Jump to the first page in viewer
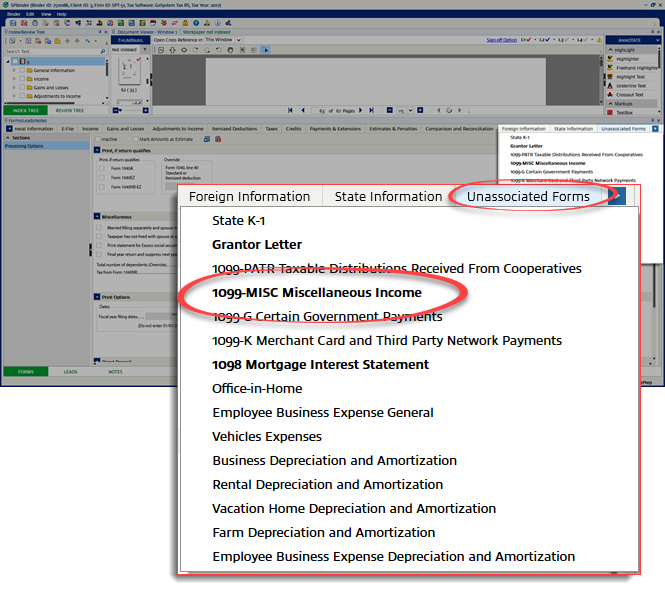The image size is (665, 590). tap(290, 110)
